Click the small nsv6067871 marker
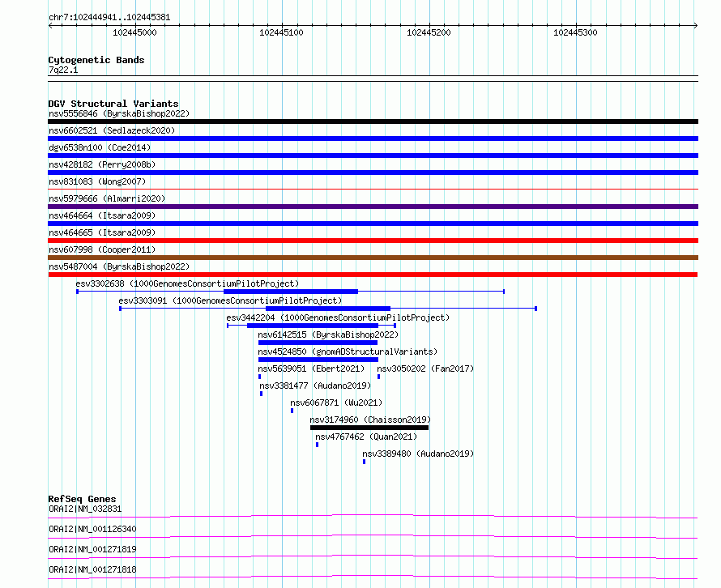 [292, 411]
